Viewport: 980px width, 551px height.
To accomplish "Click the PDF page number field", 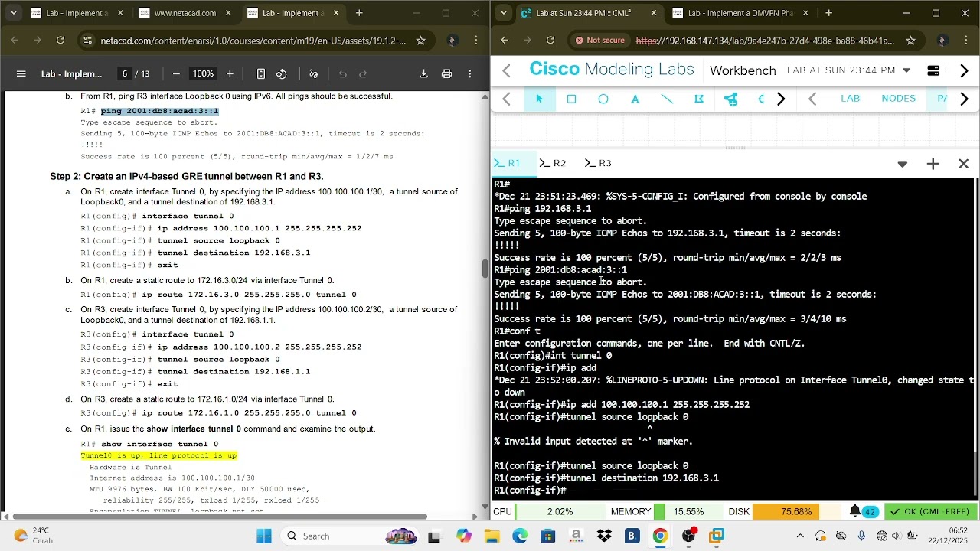I will (124, 73).
